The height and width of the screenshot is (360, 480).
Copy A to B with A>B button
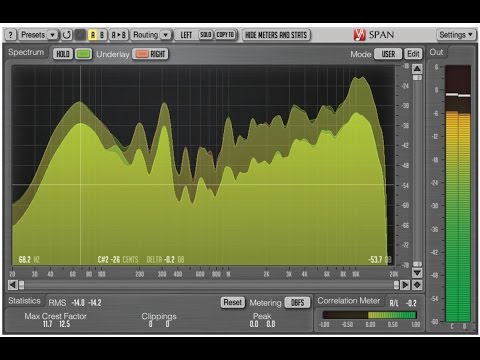pos(119,35)
